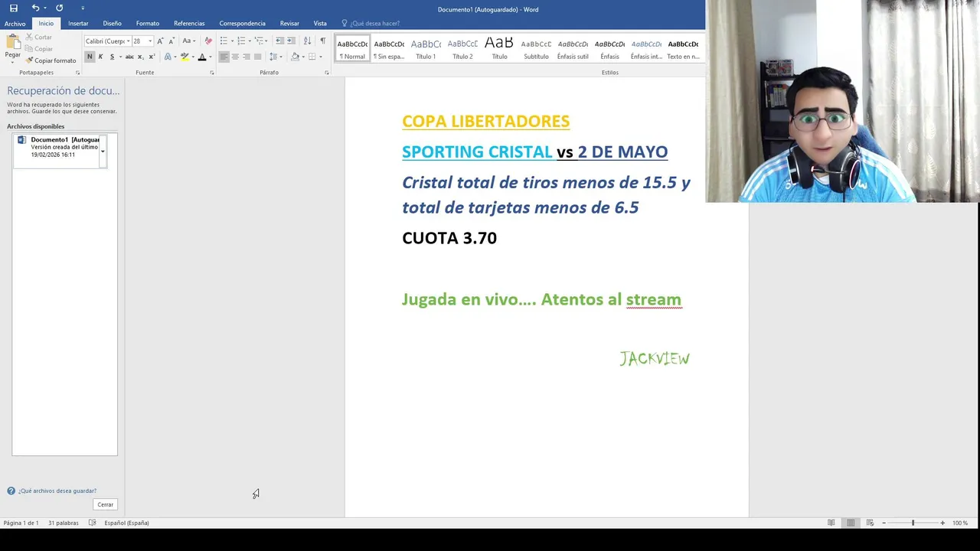Sort text with the A-Z icon

click(x=307, y=41)
